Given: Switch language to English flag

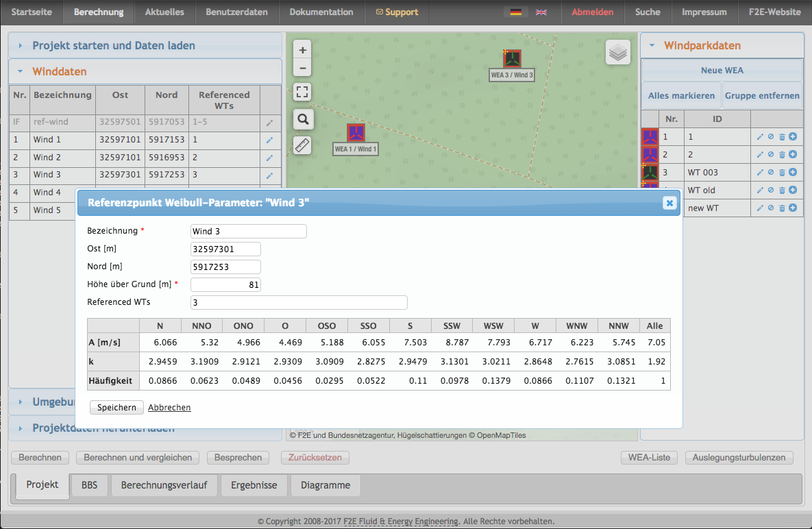Looking at the screenshot, I should coord(541,12).
